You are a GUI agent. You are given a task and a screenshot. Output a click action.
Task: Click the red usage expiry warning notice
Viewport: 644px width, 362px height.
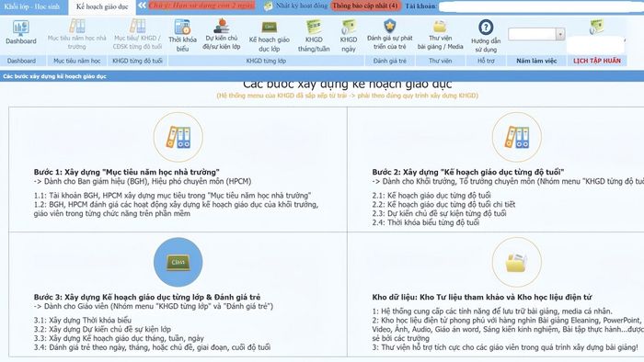(x=201, y=6)
